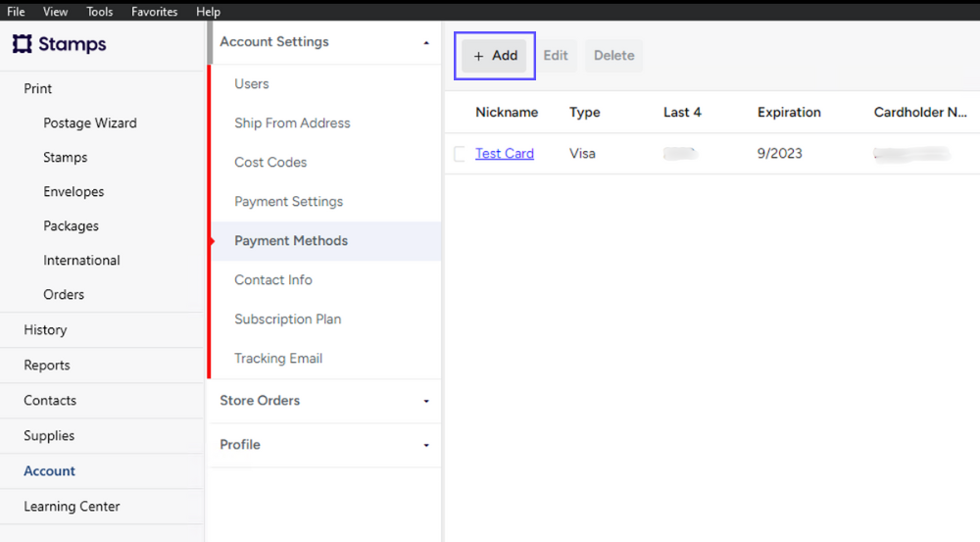Sort by Last 4 column header
Viewport: 980px width, 542px height.
pyautogui.click(x=682, y=113)
